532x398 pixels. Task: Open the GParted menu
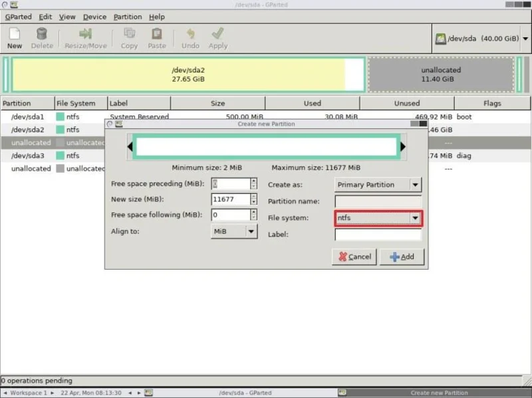pos(19,17)
